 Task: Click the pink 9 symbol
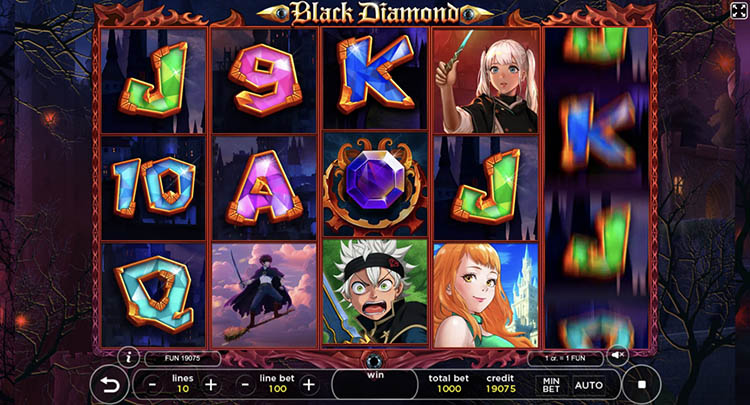(265, 80)
